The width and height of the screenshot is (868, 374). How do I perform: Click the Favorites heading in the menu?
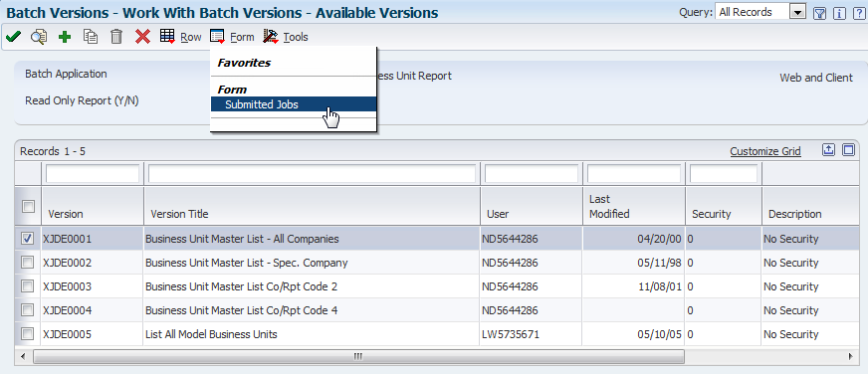point(244,63)
